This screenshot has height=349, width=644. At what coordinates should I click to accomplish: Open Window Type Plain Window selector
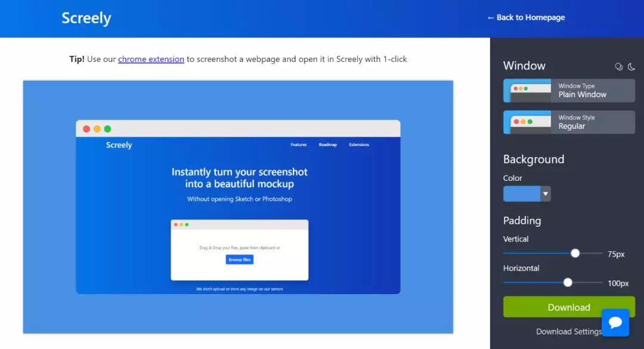pos(569,91)
